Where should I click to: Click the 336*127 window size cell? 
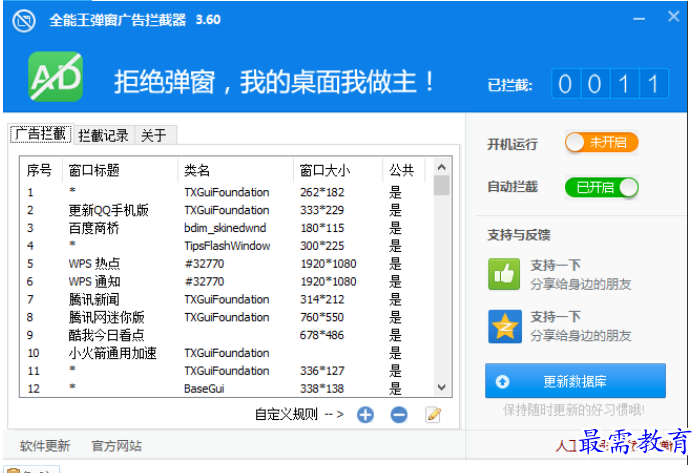322,371
